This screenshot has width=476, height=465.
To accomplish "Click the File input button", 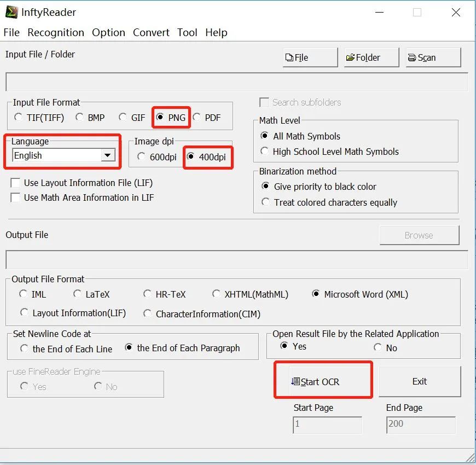I will tap(310, 57).
